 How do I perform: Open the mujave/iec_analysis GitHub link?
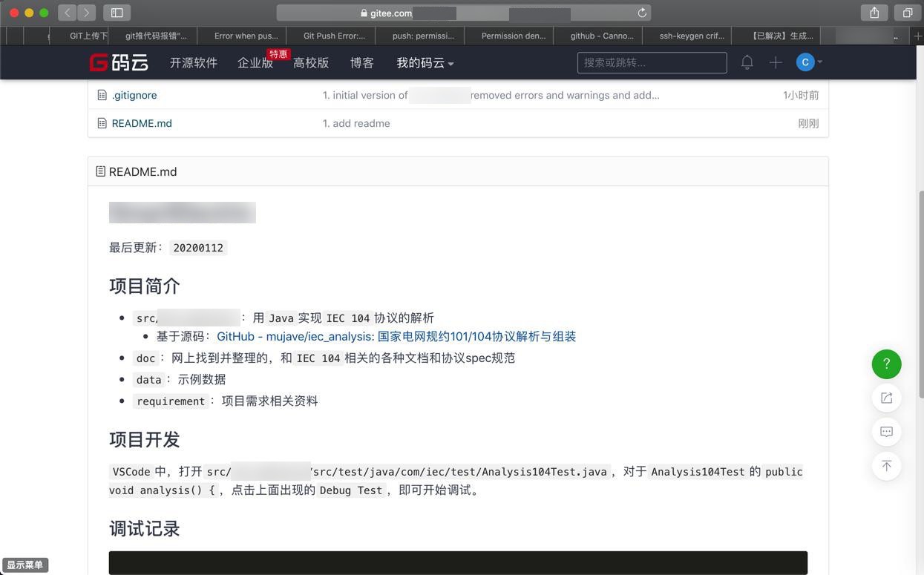click(396, 336)
